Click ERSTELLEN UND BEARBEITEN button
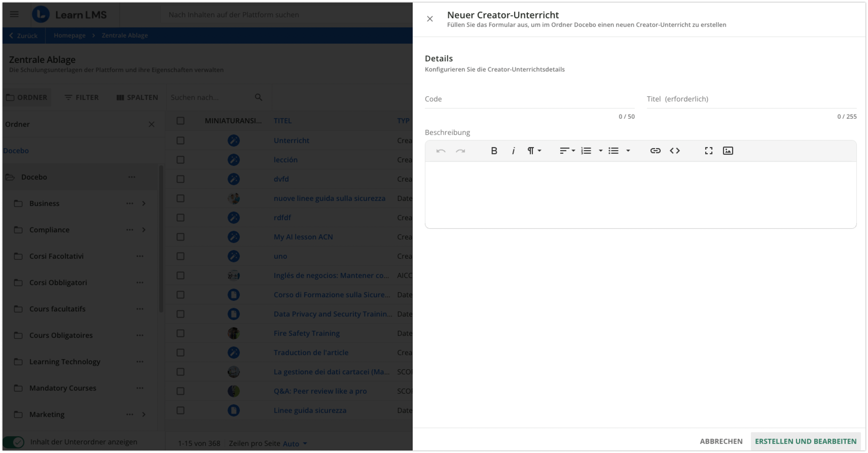The height and width of the screenshot is (453, 868). pos(806,441)
